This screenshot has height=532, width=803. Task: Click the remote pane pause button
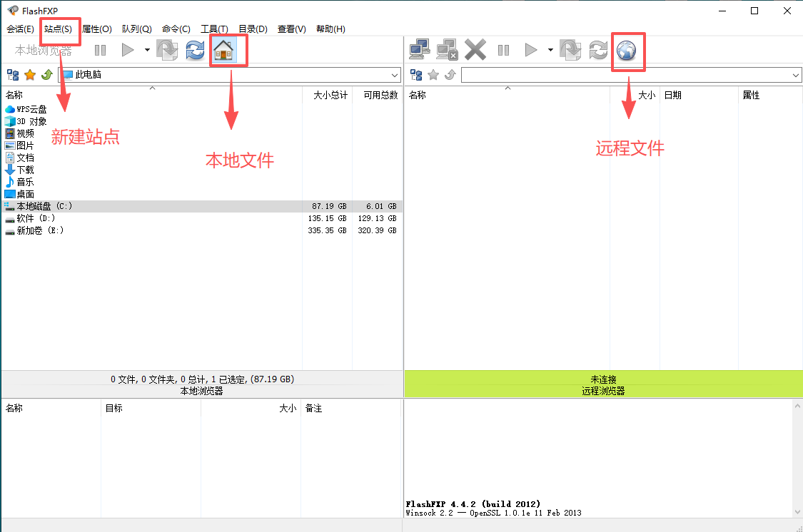(503, 50)
